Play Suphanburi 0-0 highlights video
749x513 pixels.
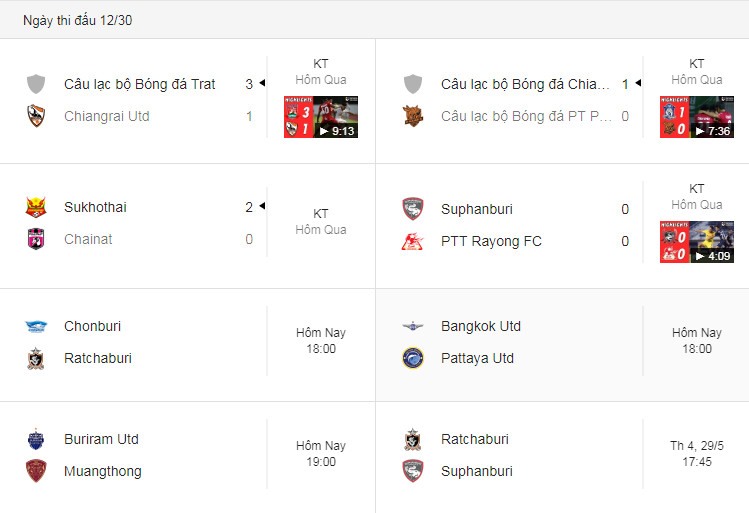click(696, 242)
